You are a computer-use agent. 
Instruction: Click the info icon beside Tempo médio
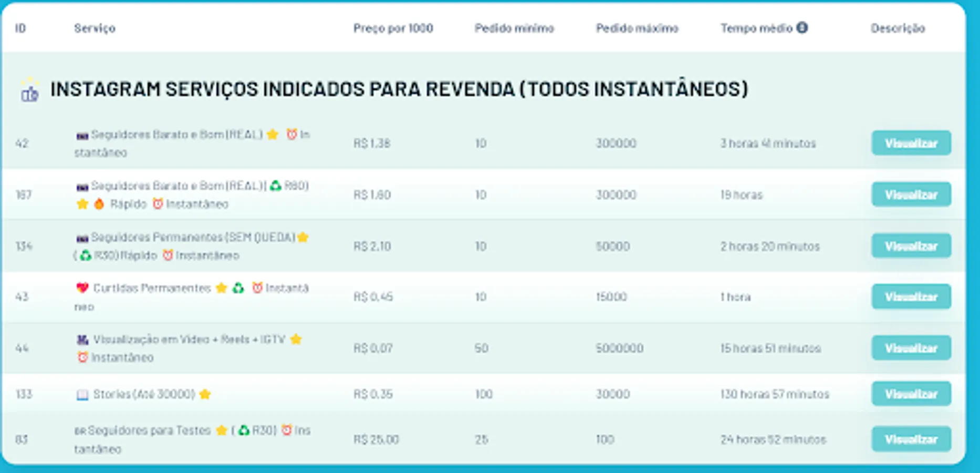click(802, 27)
